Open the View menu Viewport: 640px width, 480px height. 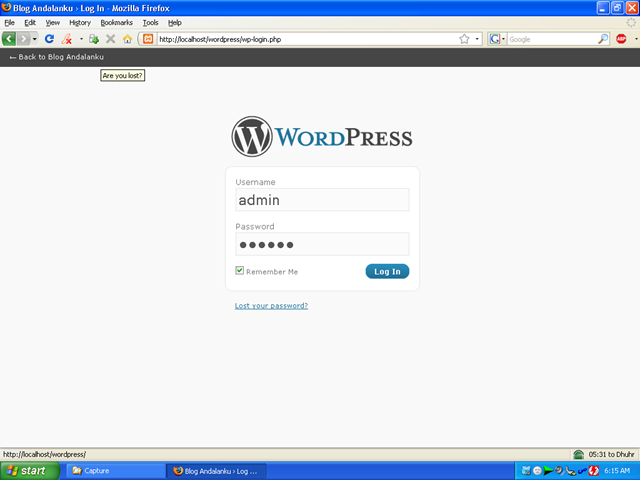click(53, 23)
